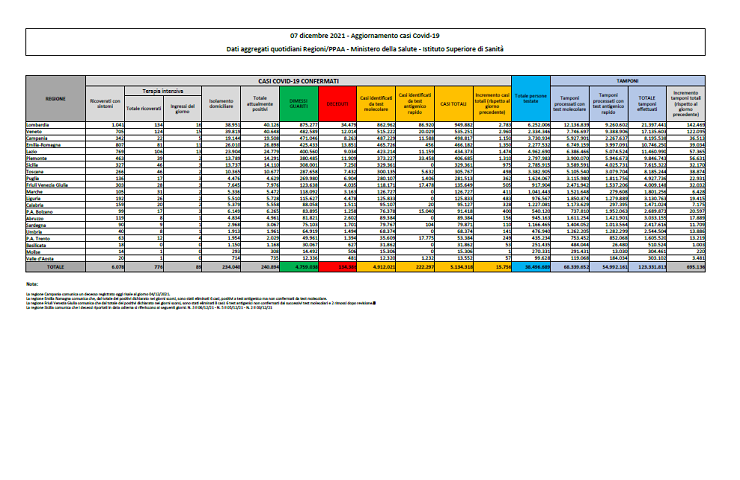Select the blue Totale persone testate header
Screen dimensions: 740x480
(x=530, y=101)
